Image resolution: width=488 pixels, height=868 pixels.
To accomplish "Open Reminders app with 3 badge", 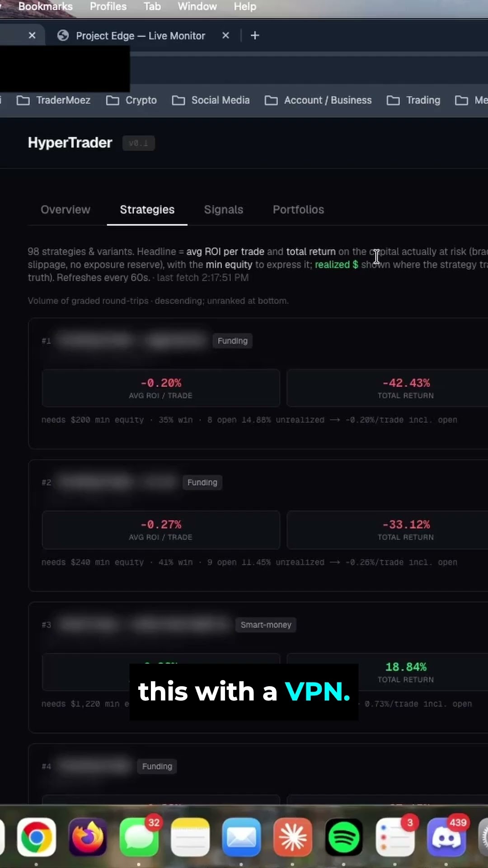I will pyautogui.click(x=395, y=837).
